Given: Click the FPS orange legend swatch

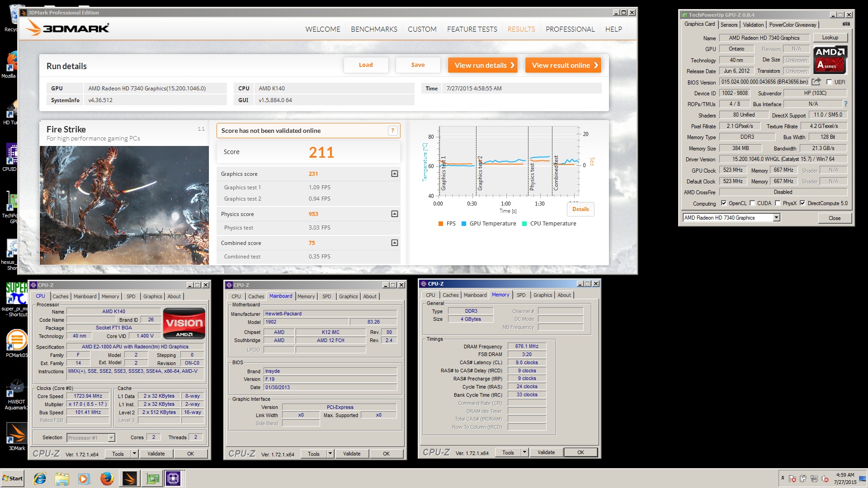Looking at the screenshot, I should (441, 224).
